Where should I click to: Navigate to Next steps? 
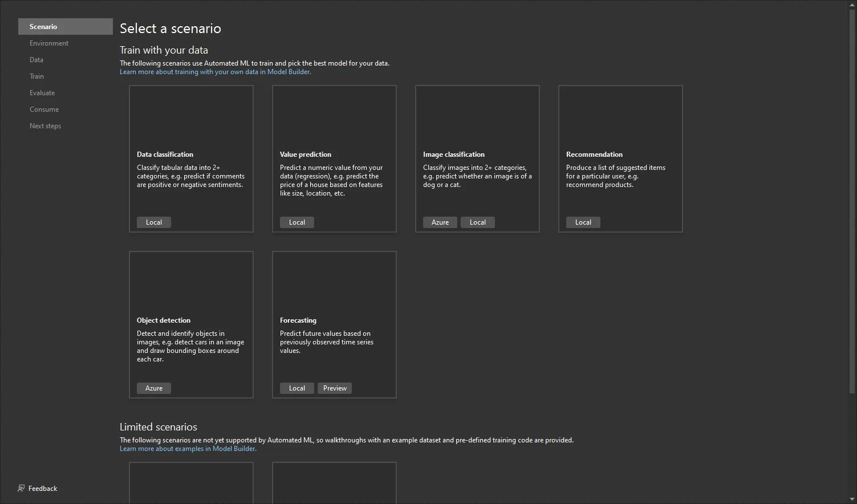(45, 126)
